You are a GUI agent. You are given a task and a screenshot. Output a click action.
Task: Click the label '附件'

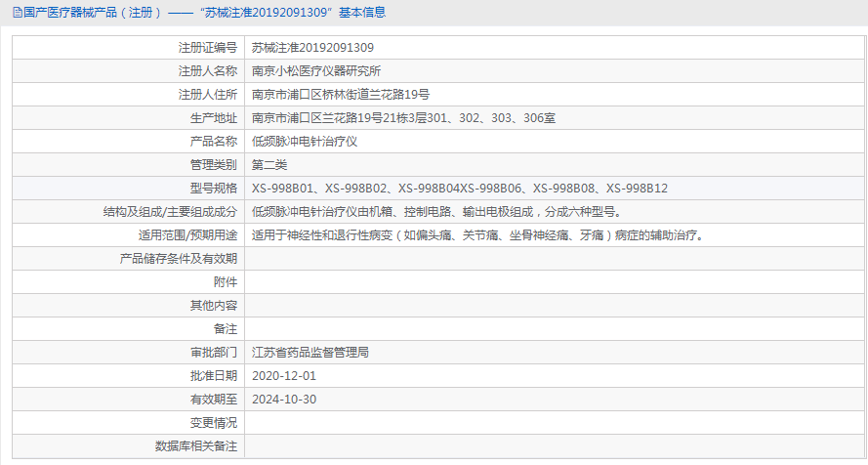[x=226, y=282]
